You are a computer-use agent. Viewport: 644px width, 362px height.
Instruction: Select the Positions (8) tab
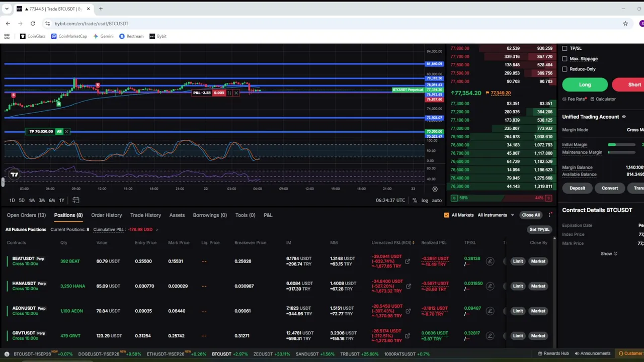68,215
